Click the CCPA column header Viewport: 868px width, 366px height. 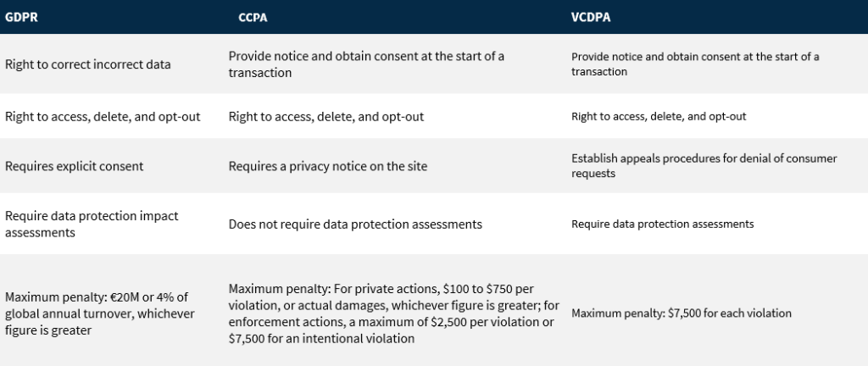(x=253, y=17)
